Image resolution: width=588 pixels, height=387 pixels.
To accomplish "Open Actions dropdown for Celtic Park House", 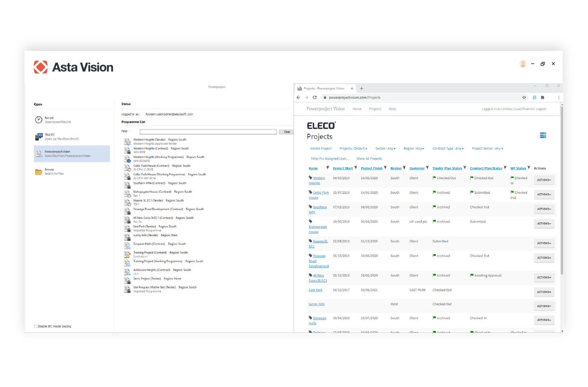I will [544, 195].
